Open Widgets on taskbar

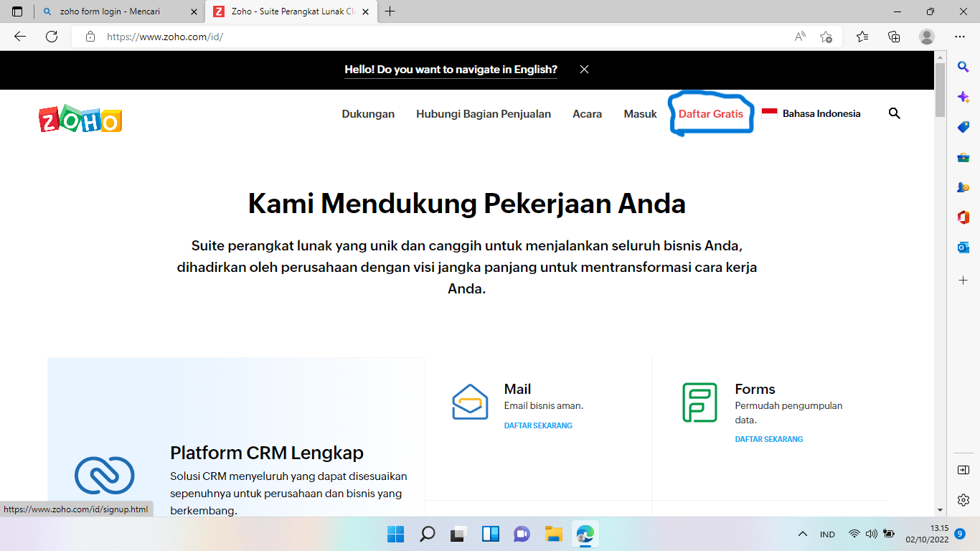point(490,534)
